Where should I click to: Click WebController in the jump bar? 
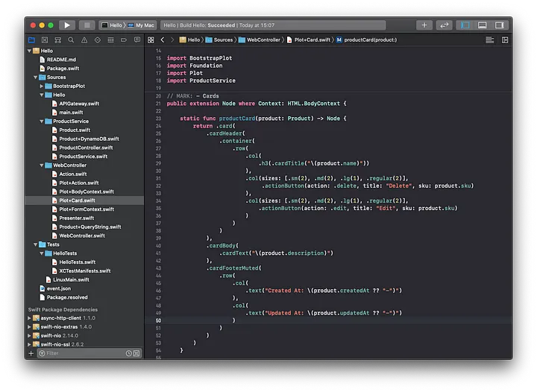click(x=260, y=40)
